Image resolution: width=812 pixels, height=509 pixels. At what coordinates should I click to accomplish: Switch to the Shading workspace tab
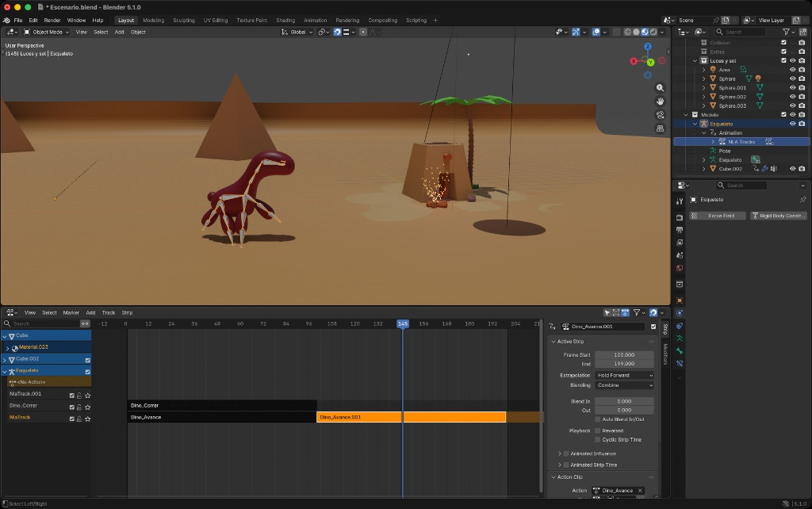pos(285,20)
